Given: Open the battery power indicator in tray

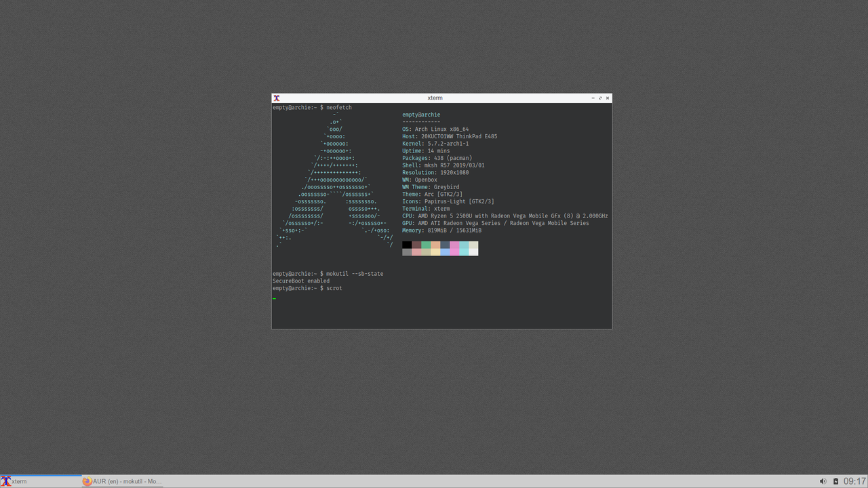Looking at the screenshot, I should [x=835, y=481].
